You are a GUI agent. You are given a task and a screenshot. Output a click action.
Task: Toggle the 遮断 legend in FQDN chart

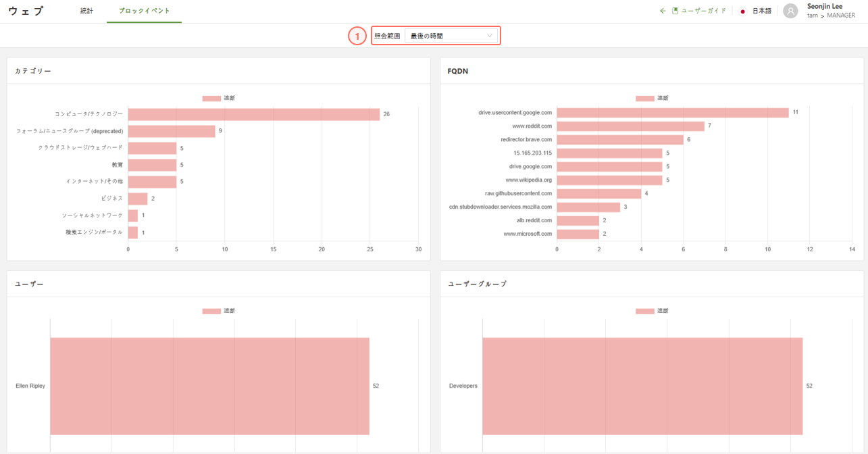(651, 99)
